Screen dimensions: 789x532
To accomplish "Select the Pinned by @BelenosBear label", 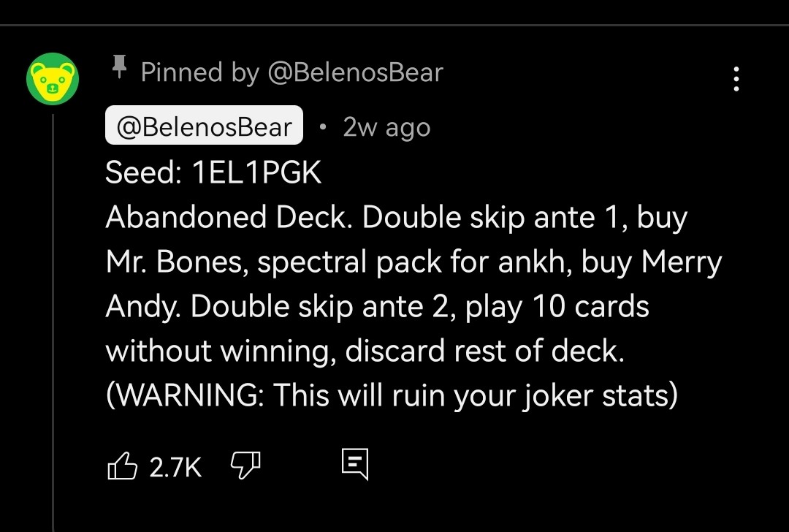I will [292, 72].
